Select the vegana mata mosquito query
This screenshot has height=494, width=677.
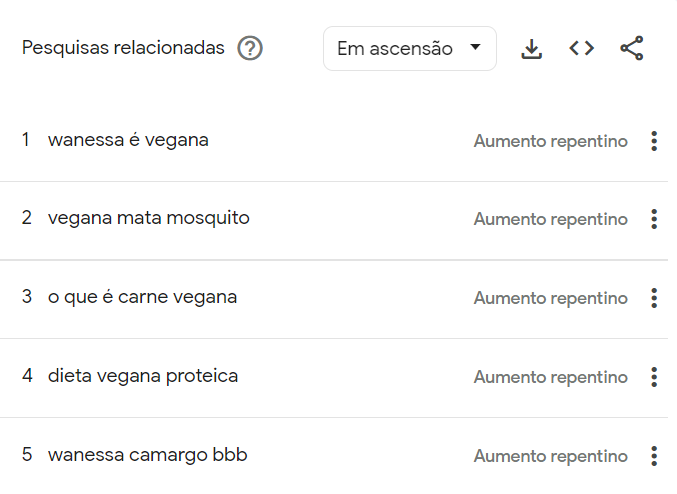[148, 218]
